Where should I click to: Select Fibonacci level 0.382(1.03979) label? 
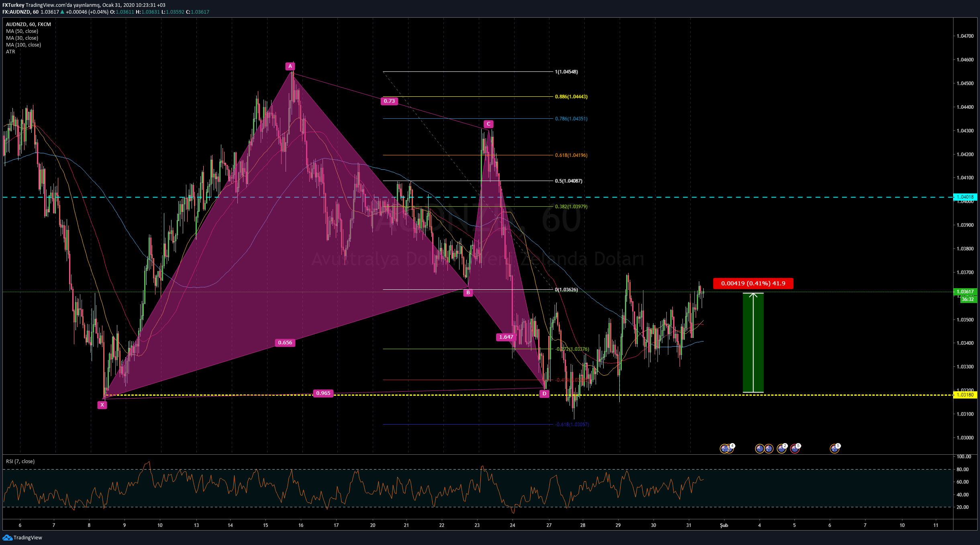(x=571, y=207)
